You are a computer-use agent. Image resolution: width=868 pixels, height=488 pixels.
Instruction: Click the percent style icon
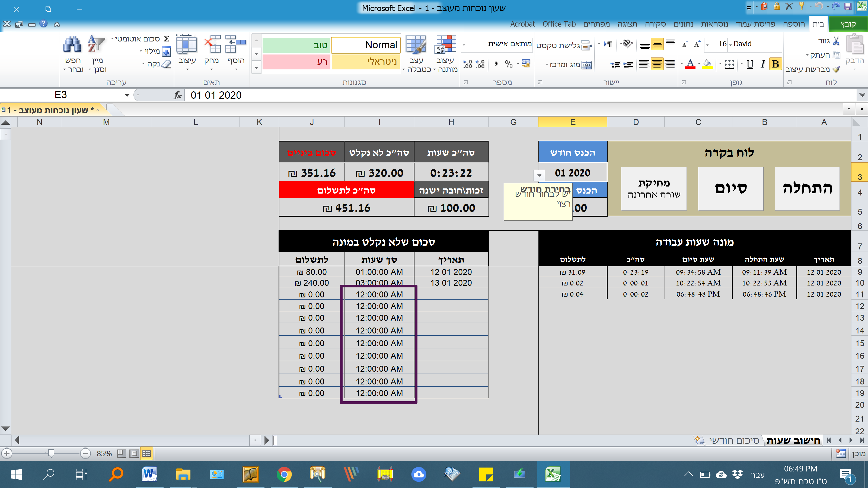click(509, 64)
